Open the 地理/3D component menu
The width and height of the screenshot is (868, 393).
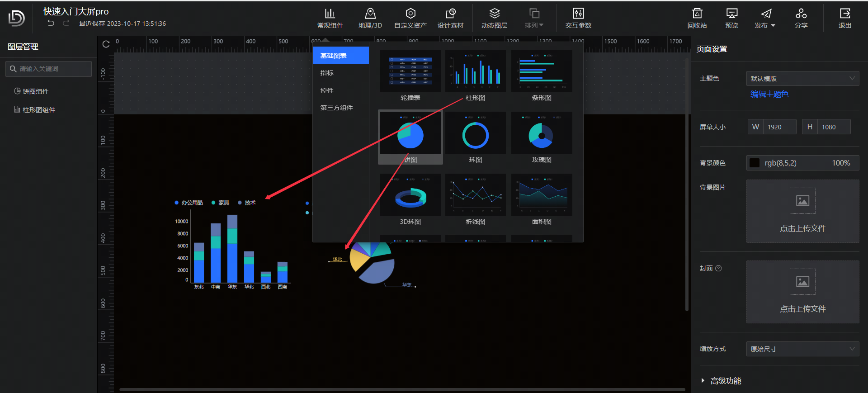tap(370, 18)
